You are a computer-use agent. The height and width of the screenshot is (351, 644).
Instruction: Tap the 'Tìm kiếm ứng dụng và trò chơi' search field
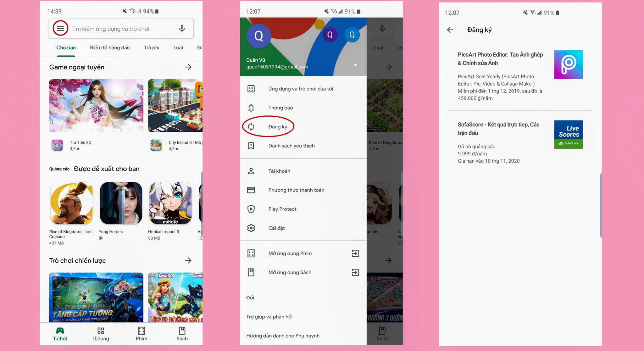[121, 29]
